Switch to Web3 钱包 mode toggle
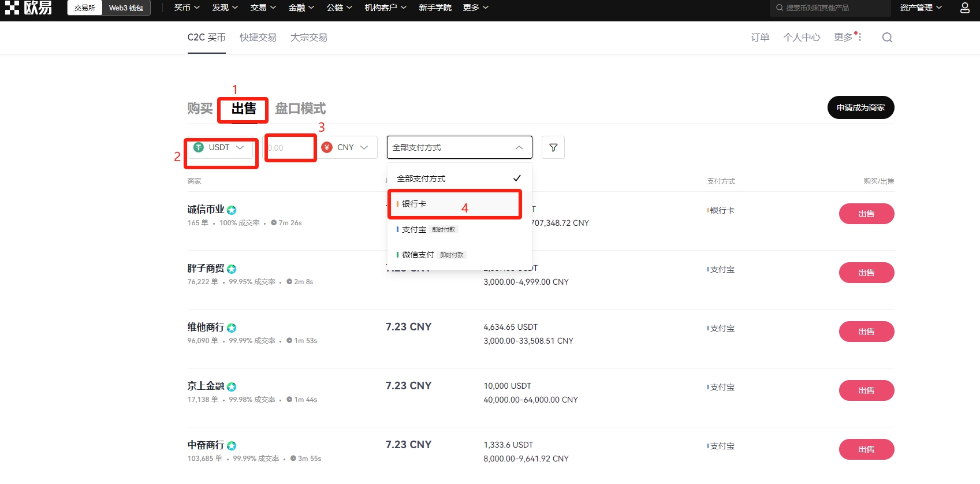This screenshot has width=980, height=484. click(126, 8)
